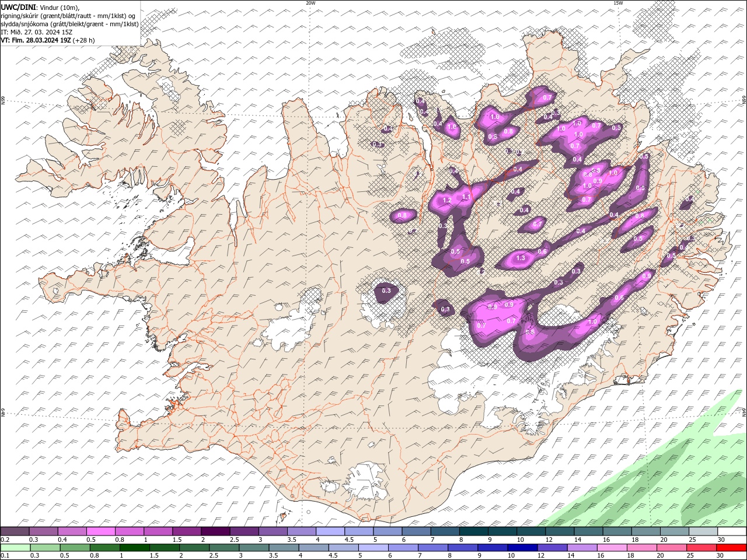Viewport: 747px width, 560px height.
Task: Click the 1.3 snowfall value on the map
Action: coord(521,258)
